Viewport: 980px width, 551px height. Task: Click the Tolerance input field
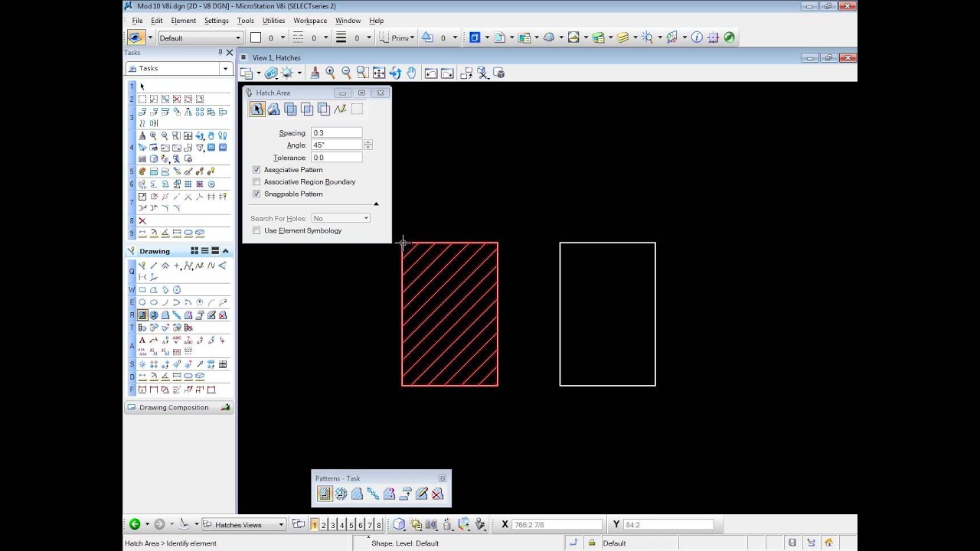pos(336,158)
